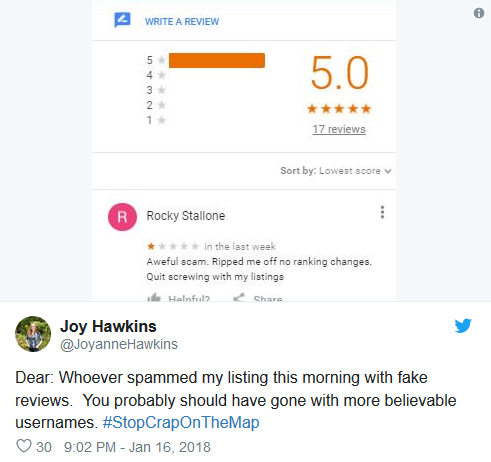Click the write a review pencil icon
The height and width of the screenshot is (462, 491).
coord(122,20)
